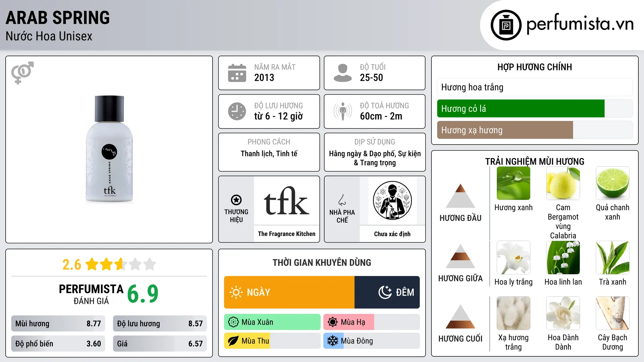The image size is (644, 362).
Task: Click the calendar icon for release year
Action: tap(237, 73)
